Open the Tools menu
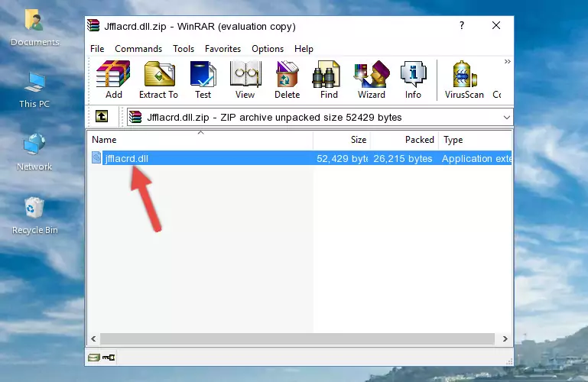 coord(184,49)
